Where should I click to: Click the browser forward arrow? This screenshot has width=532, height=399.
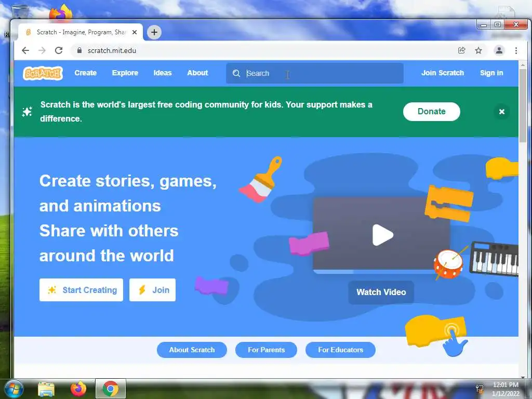pos(42,50)
